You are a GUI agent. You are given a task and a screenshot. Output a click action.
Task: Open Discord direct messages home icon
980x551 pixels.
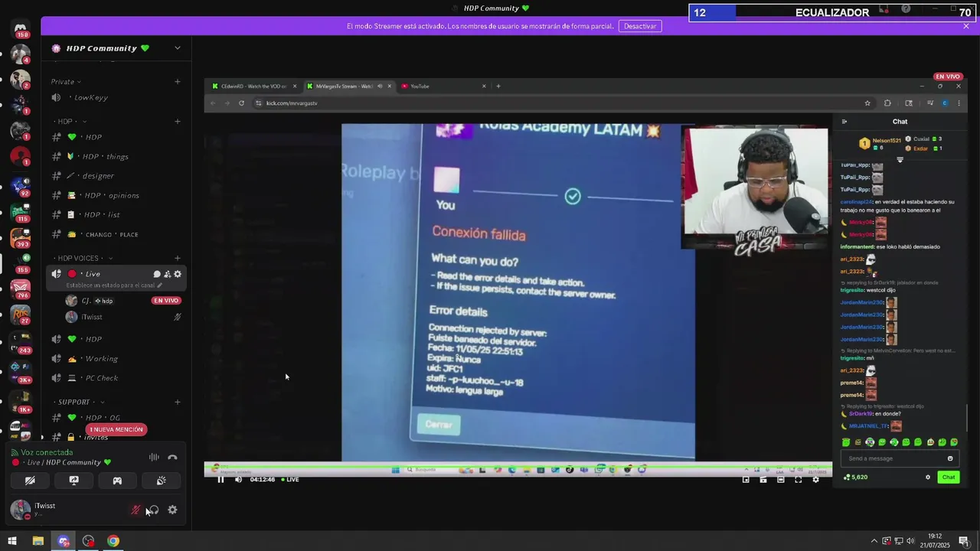click(21, 28)
